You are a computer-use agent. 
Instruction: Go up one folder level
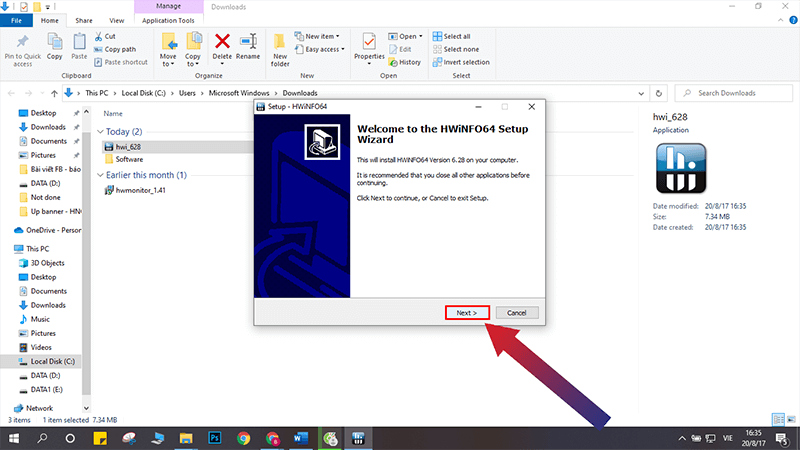click(54, 93)
